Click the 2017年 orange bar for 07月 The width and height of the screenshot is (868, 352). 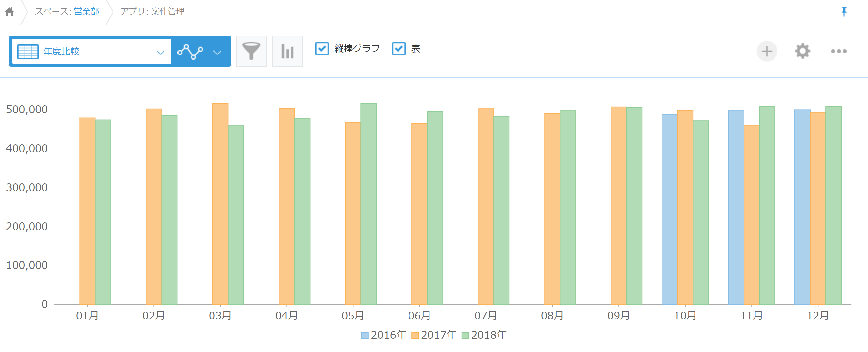point(486,206)
